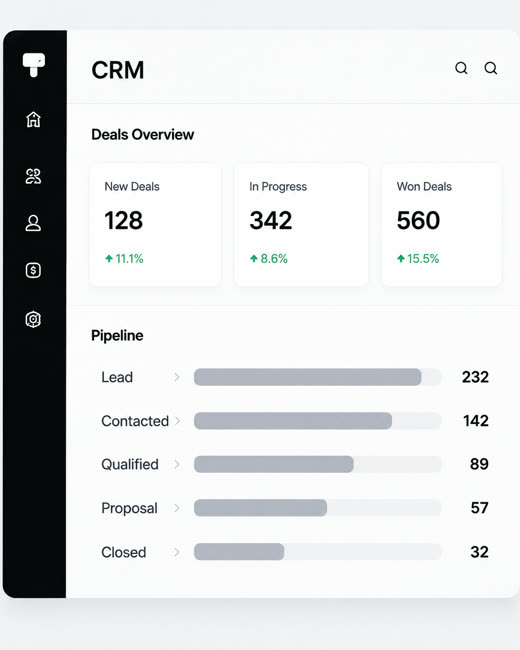Open the settings gear icon in the sidebar

pyautogui.click(x=33, y=319)
